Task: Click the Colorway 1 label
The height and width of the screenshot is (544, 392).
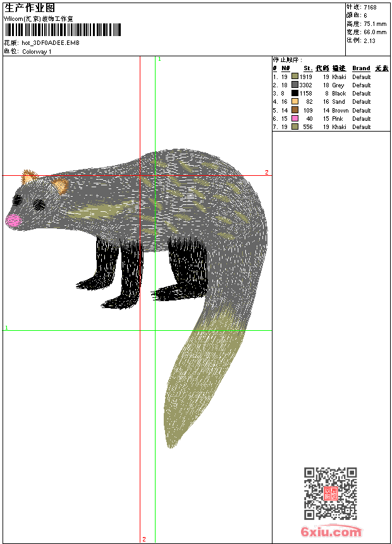Action: click(37, 52)
